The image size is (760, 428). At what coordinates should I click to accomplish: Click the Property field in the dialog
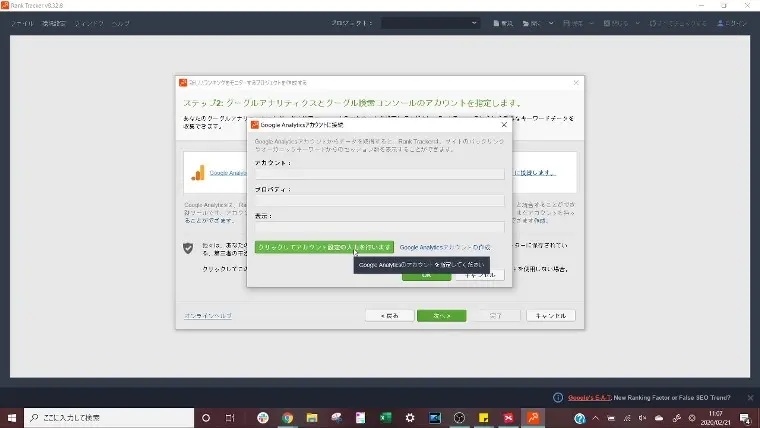(x=379, y=201)
